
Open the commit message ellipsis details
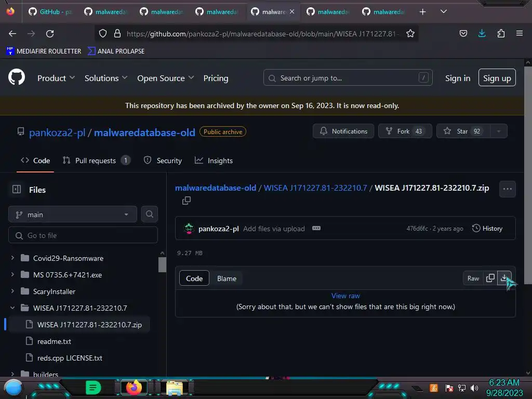316,229
